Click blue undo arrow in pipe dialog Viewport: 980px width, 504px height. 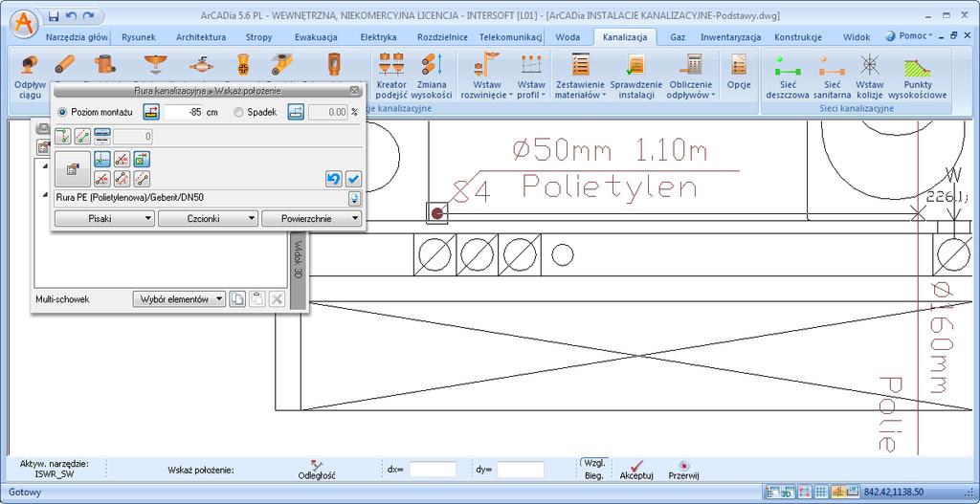coord(334,179)
